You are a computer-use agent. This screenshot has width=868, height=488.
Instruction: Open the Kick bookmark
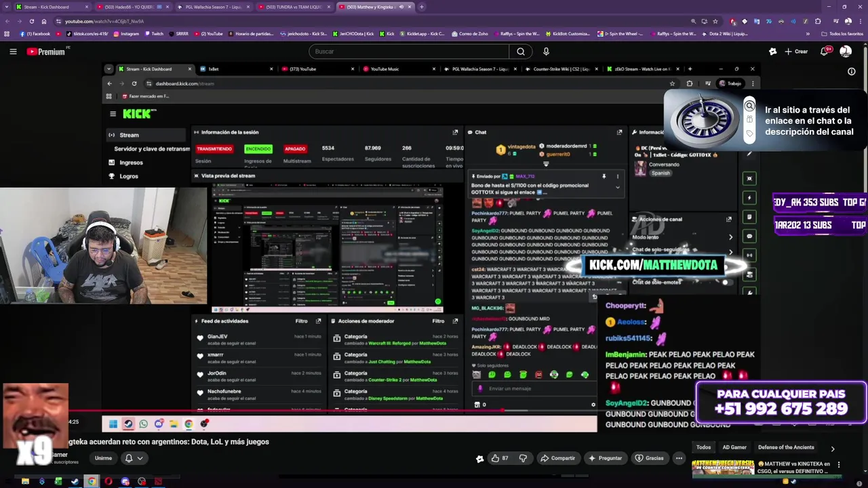click(386, 34)
